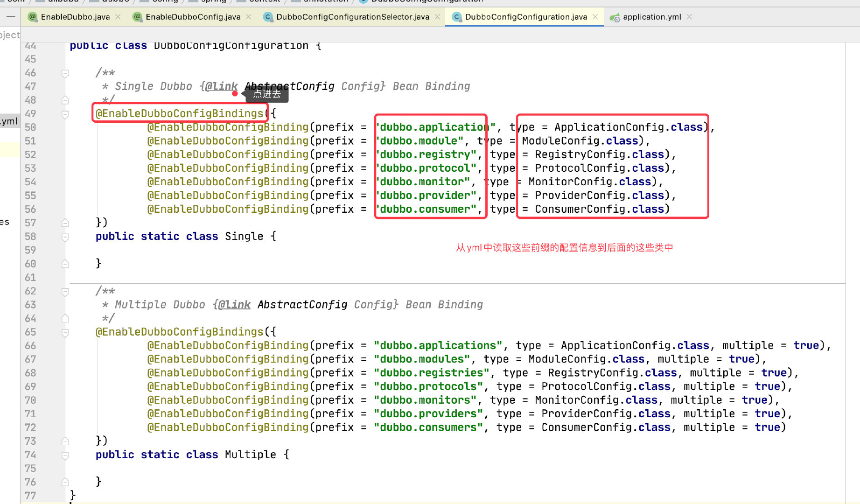Click the "dubbo.protocols" string on line 69
The height and width of the screenshot is (504, 860).
[428, 386]
